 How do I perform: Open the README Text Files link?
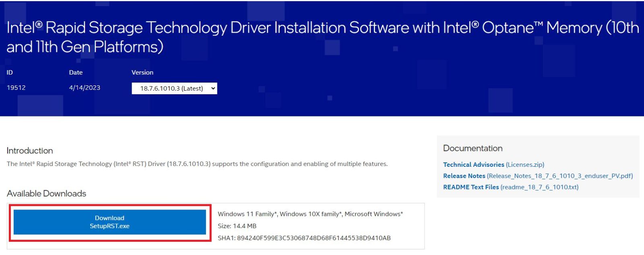(x=471, y=187)
